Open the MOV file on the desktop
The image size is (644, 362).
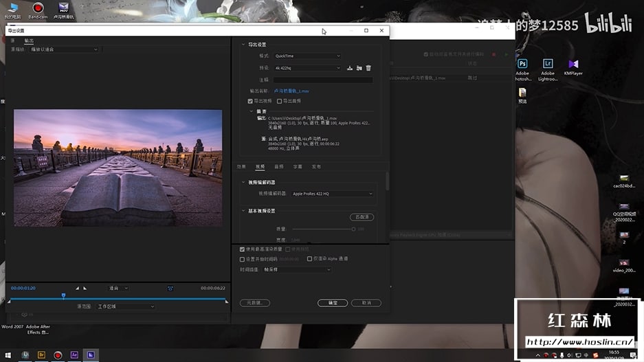[64, 11]
